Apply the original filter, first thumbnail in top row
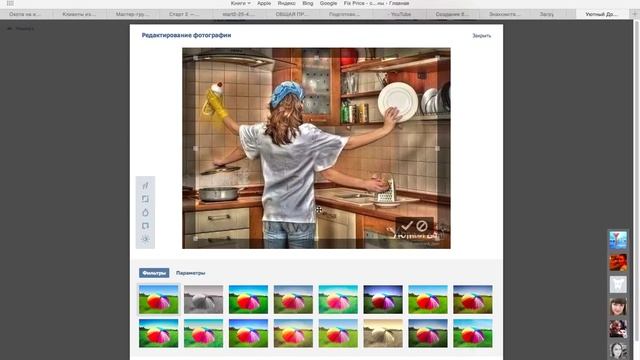Screen dimensions: 640x360 (x=158, y=300)
